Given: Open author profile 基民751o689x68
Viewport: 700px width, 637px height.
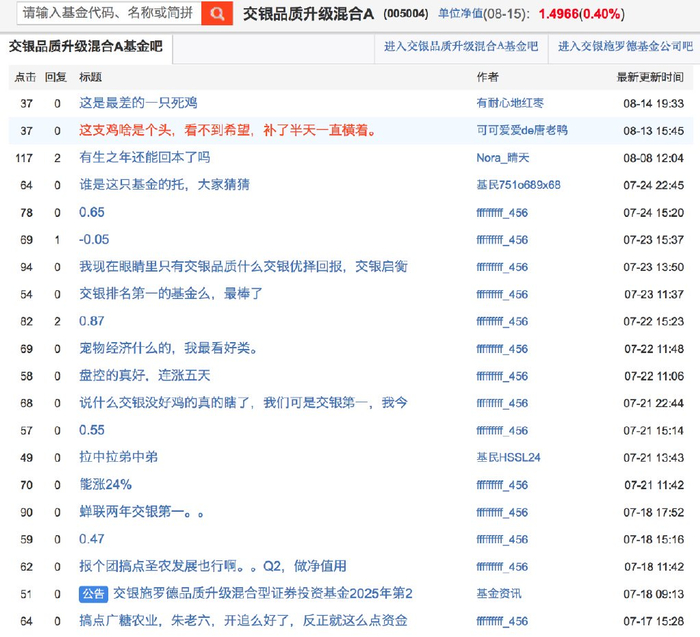Looking at the screenshot, I should click(518, 185).
